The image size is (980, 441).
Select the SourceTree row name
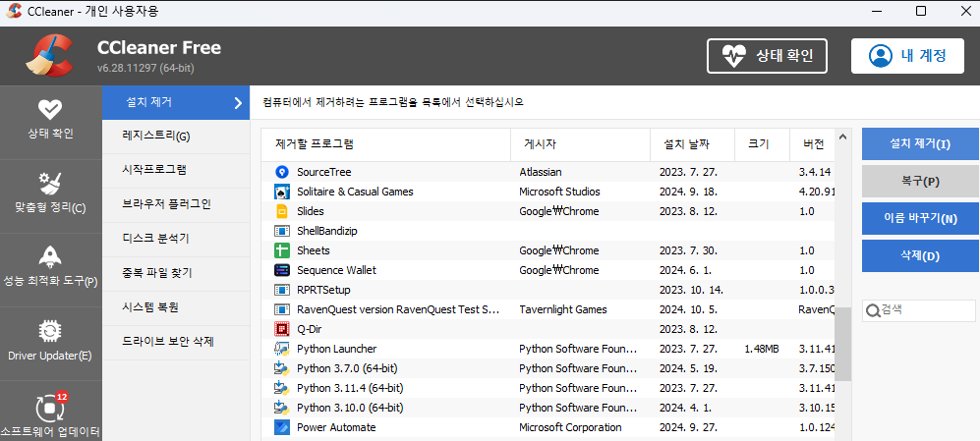click(324, 172)
